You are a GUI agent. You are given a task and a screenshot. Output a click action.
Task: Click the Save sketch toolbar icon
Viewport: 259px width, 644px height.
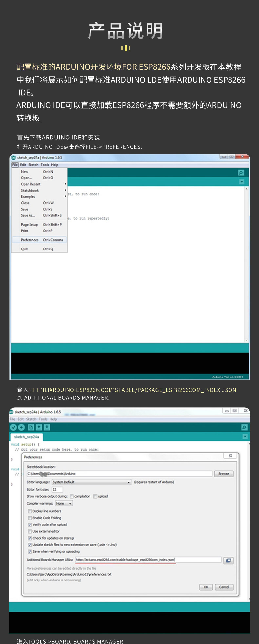[47, 427]
